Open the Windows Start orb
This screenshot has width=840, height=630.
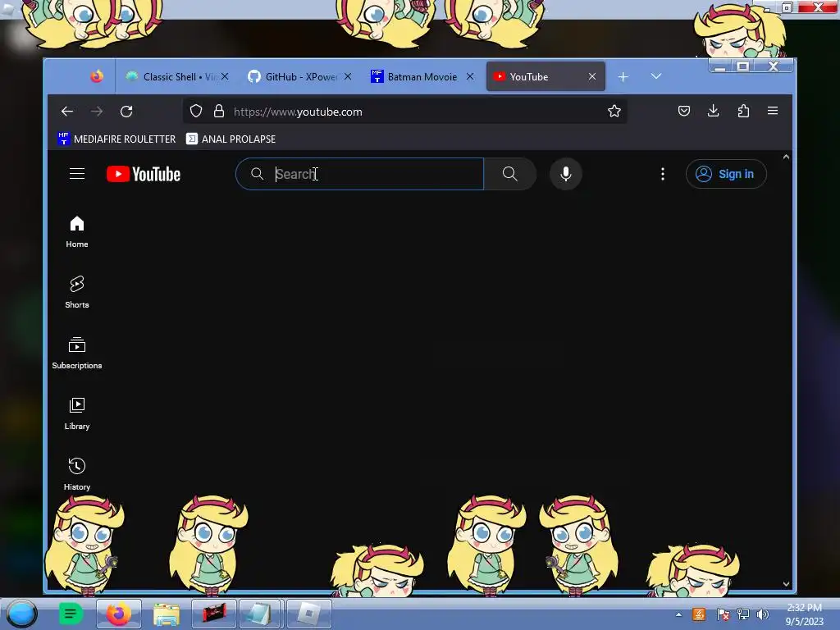(21, 614)
